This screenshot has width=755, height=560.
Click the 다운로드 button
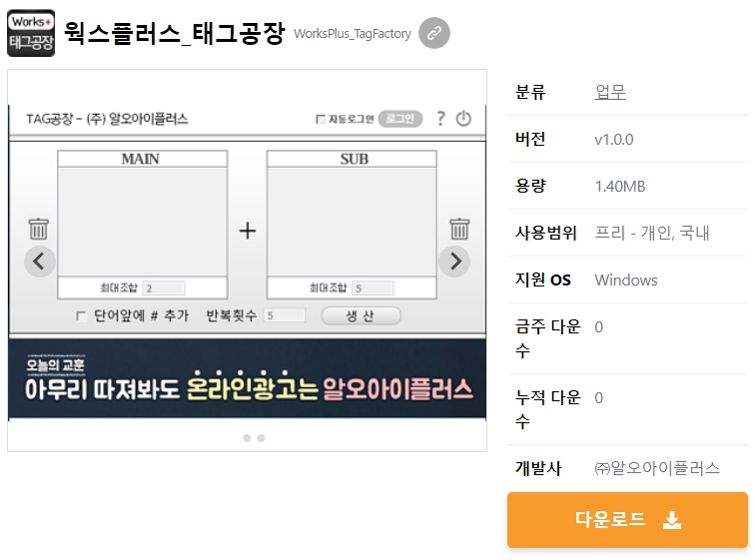627,520
